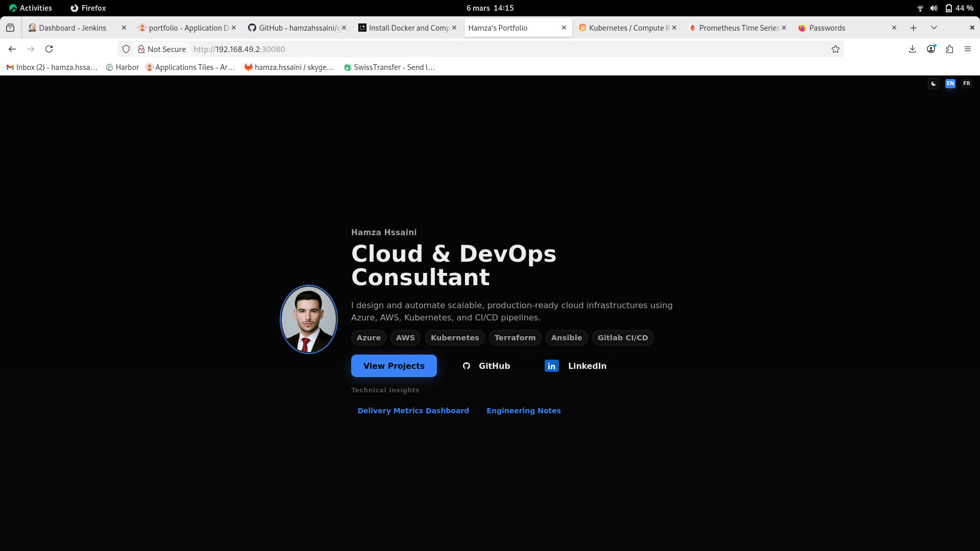Viewport: 980px width, 551px height.
Task: Open the Downloads panel
Action: tap(912, 49)
